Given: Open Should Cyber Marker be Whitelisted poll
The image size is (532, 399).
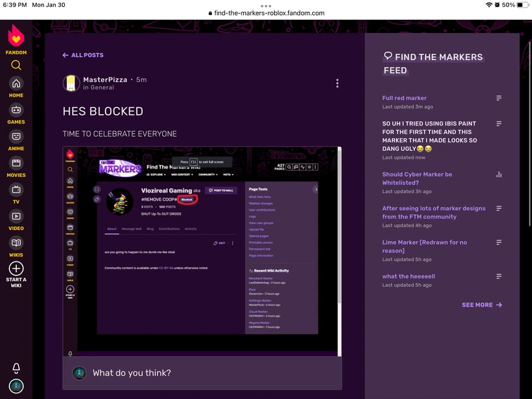Looking at the screenshot, I should click(x=417, y=178).
